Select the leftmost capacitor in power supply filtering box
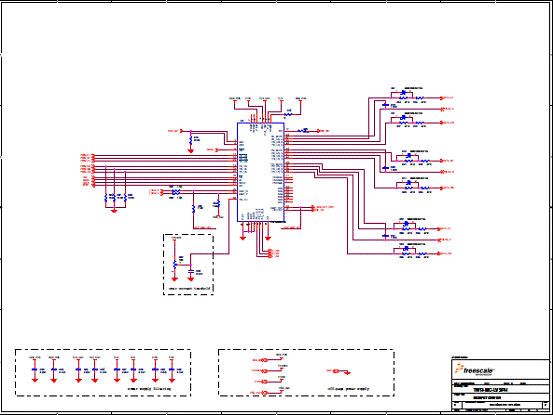 tap(35, 370)
